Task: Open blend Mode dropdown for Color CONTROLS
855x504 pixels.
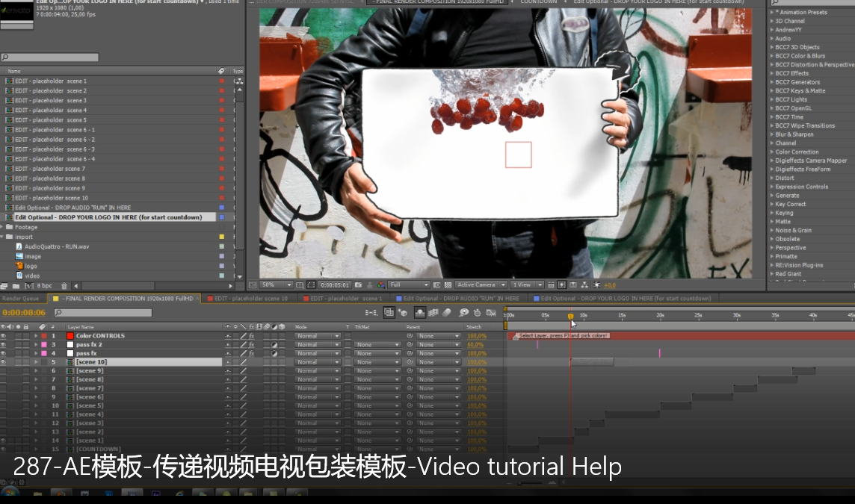Action: click(x=318, y=336)
